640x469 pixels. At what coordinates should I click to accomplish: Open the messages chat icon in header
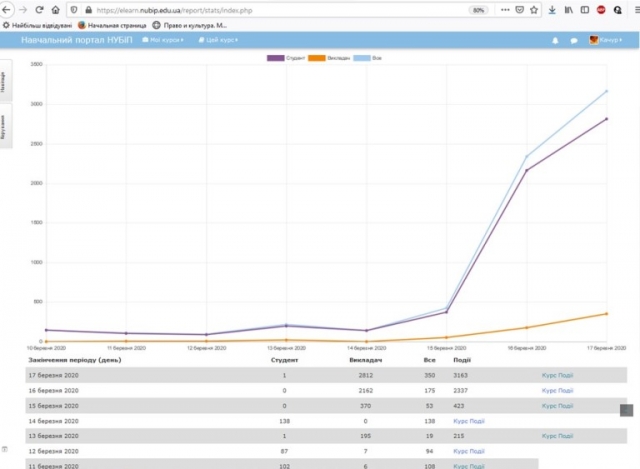(574, 41)
